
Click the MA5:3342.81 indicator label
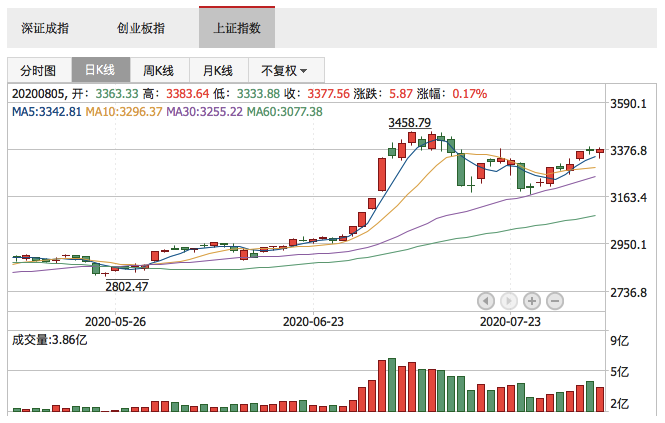coord(46,112)
